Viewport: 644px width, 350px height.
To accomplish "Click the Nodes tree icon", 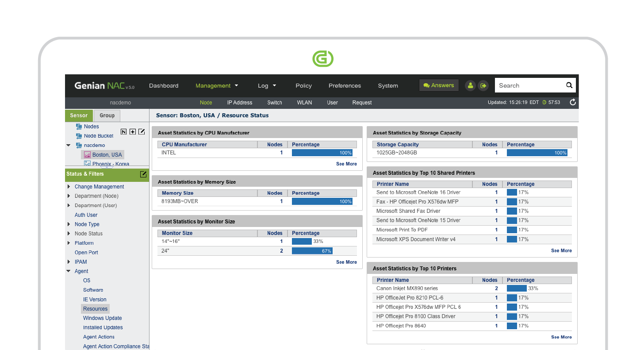I will (79, 127).
